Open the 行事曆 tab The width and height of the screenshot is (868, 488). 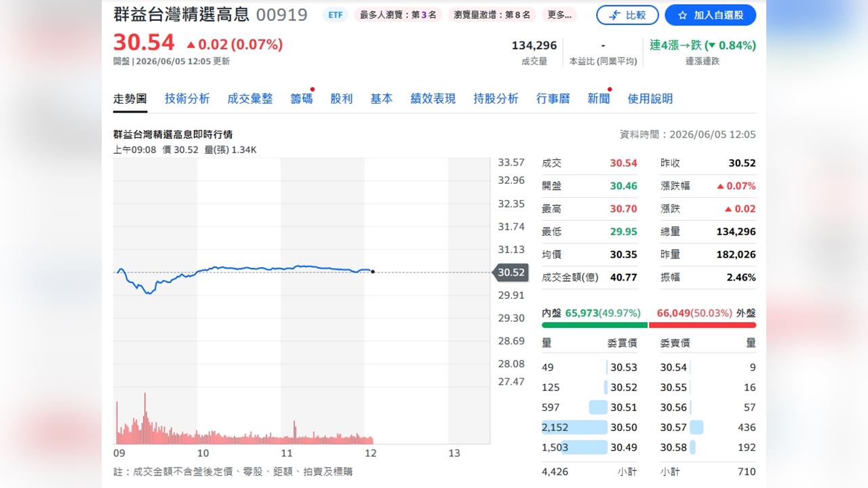point(553,99)
